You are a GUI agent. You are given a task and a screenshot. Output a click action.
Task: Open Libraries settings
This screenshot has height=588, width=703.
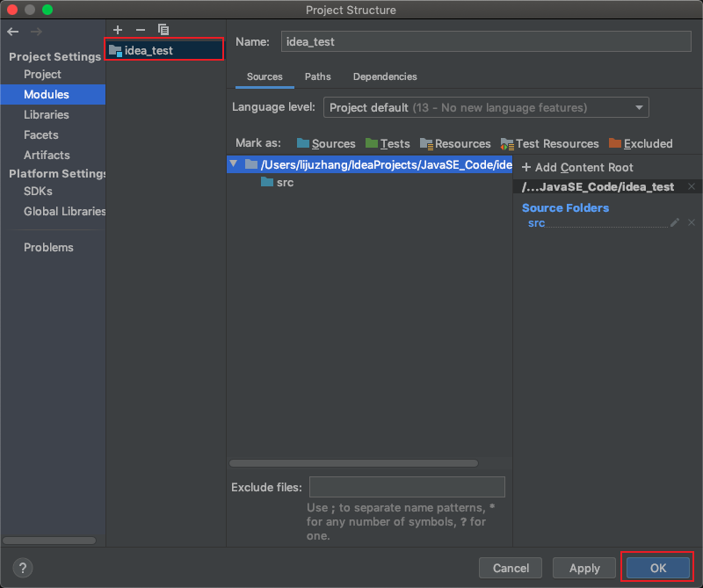(47, 114)
